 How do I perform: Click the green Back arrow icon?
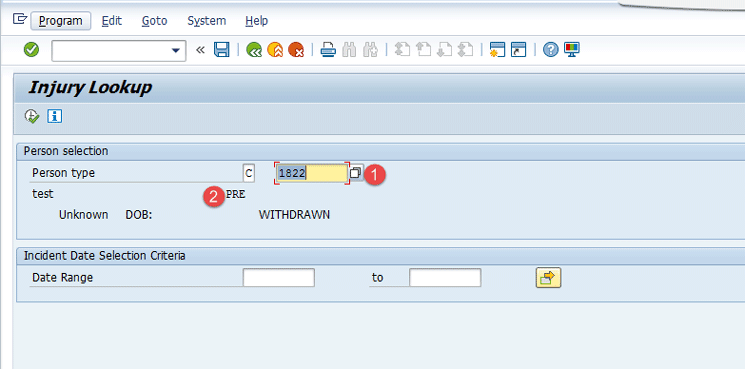[x=254, y=50]
